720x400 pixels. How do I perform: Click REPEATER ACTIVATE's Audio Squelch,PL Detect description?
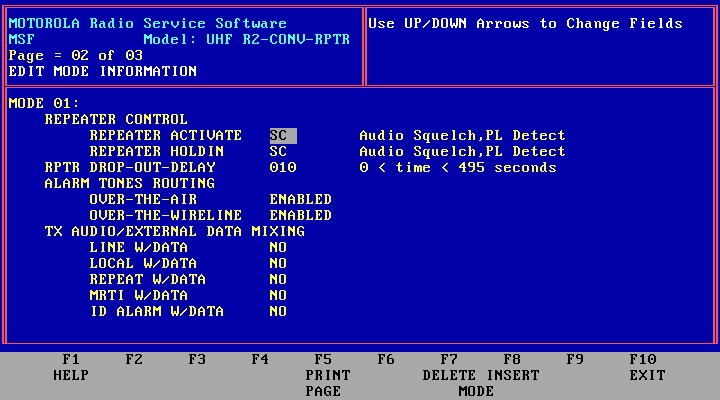point(462,135)
